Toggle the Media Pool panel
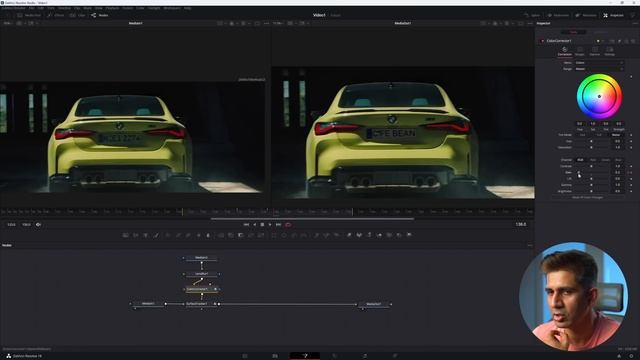Image resolution: width=640 pixels, height=360 pixels. [x=29, y=15]
